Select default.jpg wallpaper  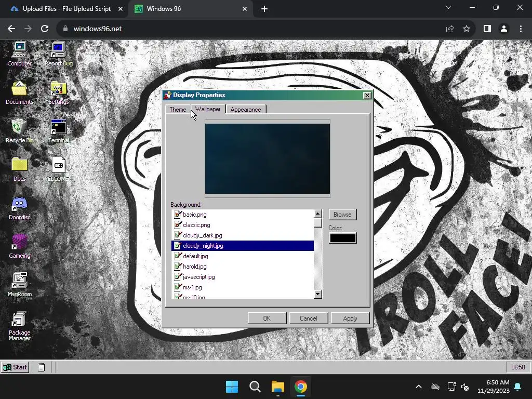tap(243, 256)
